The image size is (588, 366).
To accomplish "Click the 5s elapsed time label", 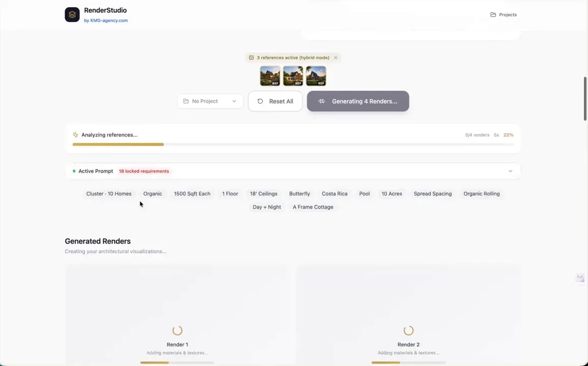I will 496,135.
